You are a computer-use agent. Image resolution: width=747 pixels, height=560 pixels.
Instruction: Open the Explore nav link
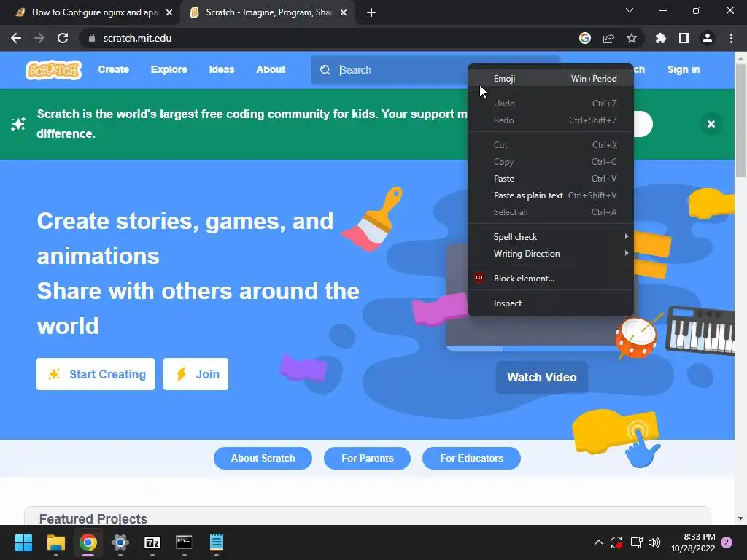coord(169,69)
